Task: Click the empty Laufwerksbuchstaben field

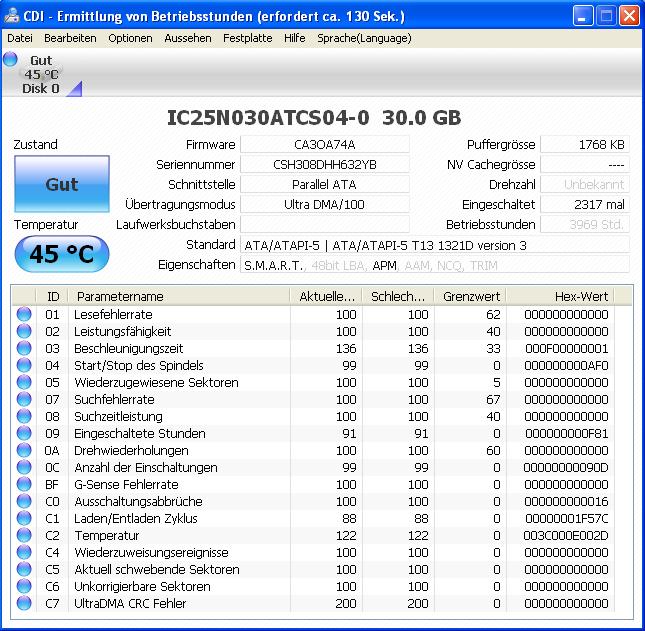Action: (x=325, y=225)
